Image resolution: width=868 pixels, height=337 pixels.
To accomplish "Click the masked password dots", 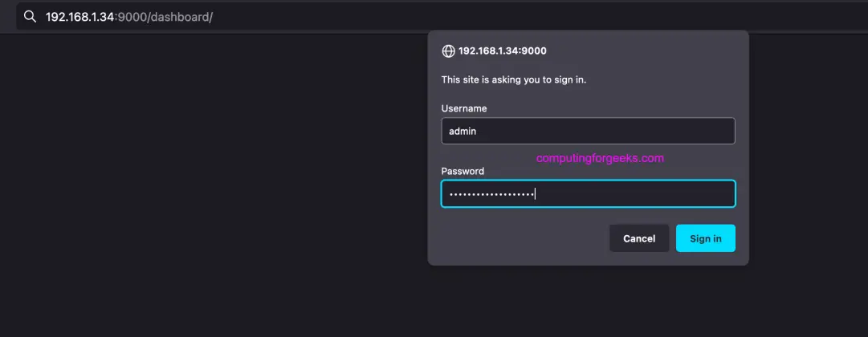I will (491, 194).
